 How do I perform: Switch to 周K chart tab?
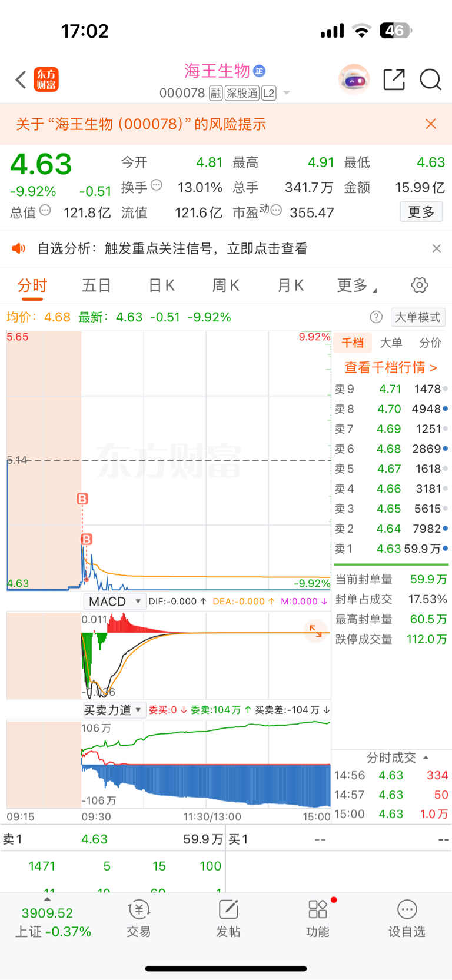[x=225, y=285]
